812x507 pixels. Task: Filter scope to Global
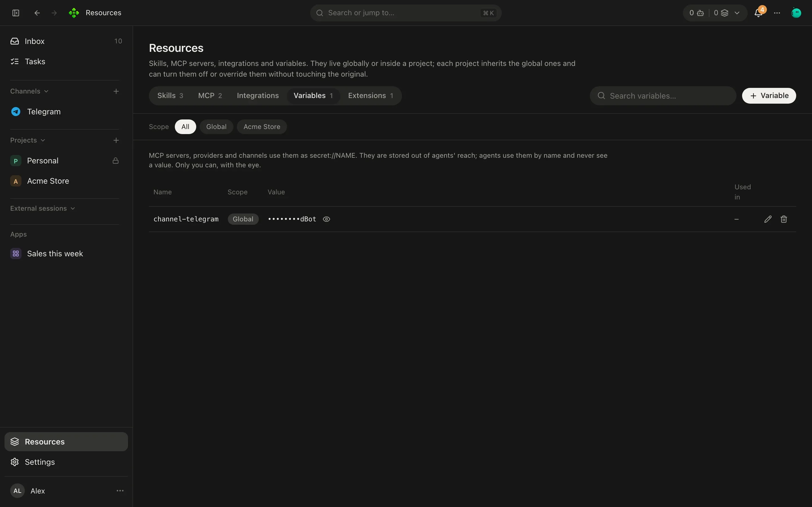[x=217, y=127]
